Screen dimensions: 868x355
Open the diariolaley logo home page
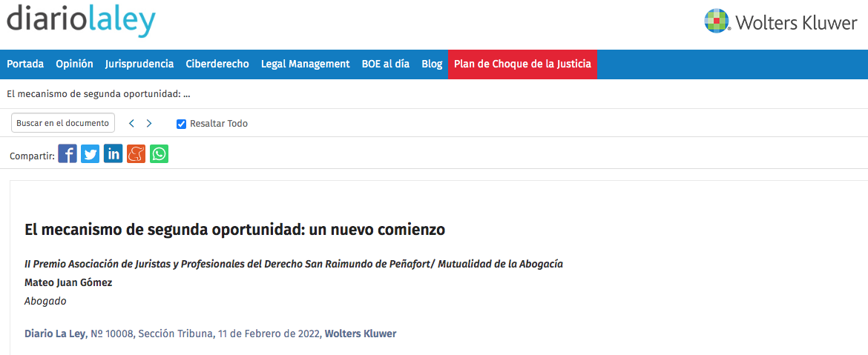82,19
